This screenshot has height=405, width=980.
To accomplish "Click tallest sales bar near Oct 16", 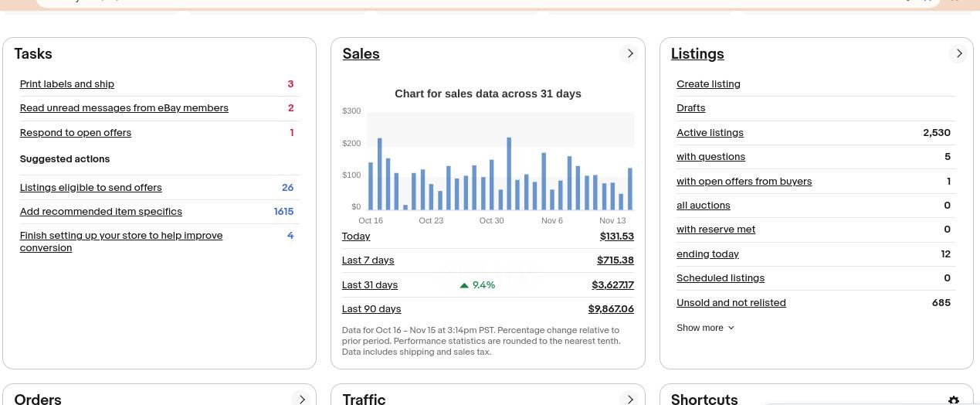I will point(379,174).
